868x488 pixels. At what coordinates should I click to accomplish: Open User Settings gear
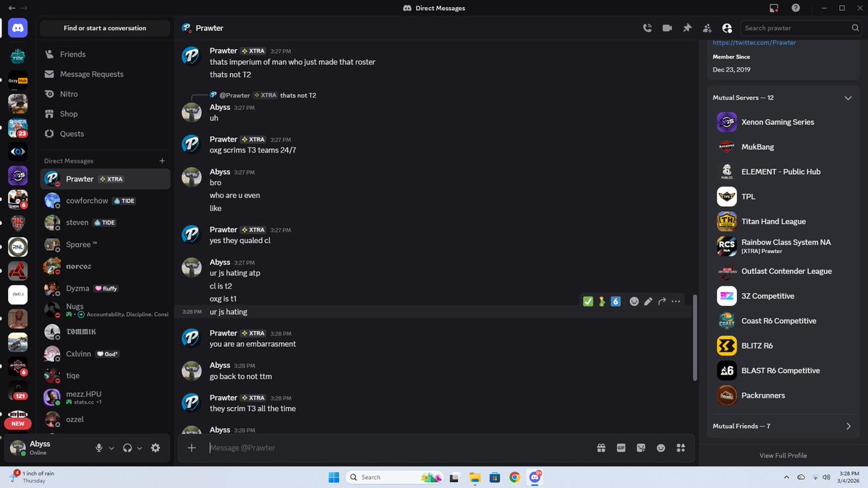[x=156, y=448]
